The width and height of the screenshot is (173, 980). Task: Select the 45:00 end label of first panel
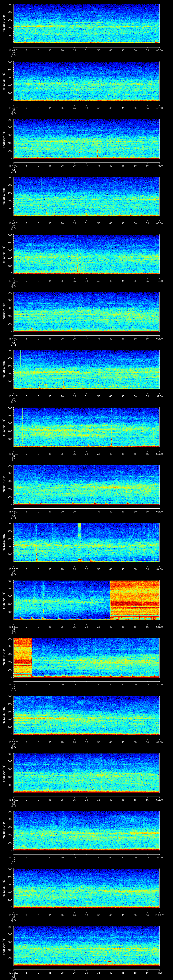click(x=160, y=50)
